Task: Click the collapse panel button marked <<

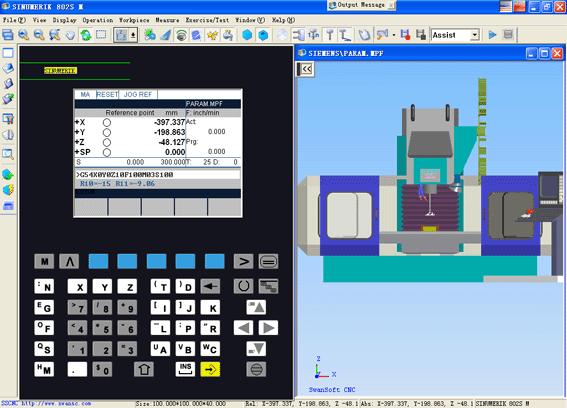Action: pyautogui.click(x=306, y=69)
